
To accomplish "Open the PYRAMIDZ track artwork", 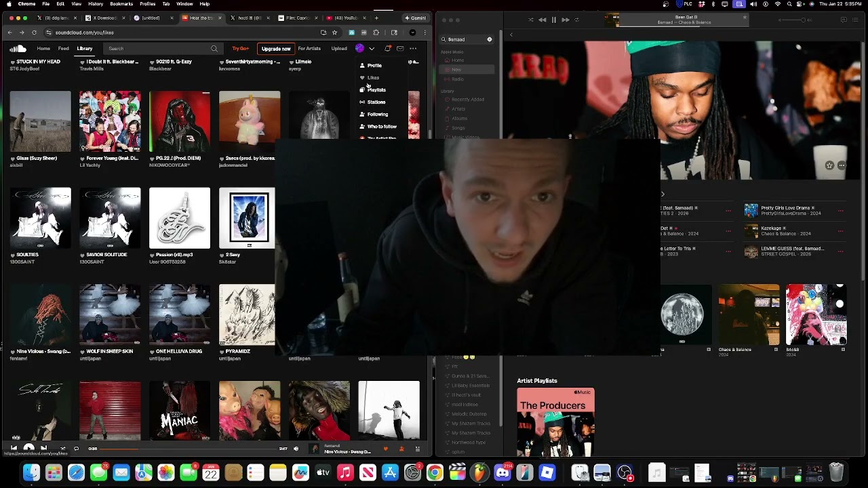I will coord(248,314).
